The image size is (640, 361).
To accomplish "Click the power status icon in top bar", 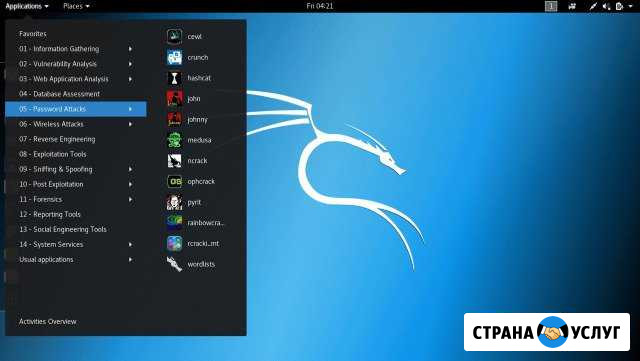I will 620,6.
